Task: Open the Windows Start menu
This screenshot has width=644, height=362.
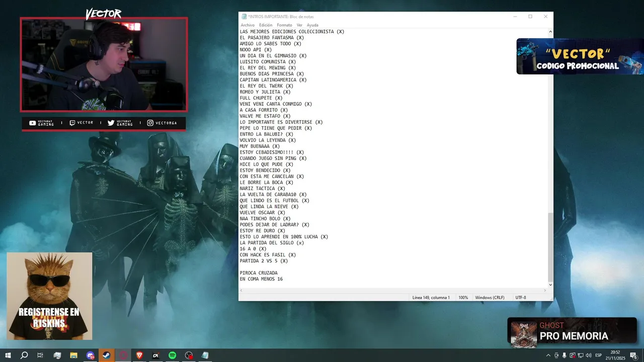Action: coord(8,355)
